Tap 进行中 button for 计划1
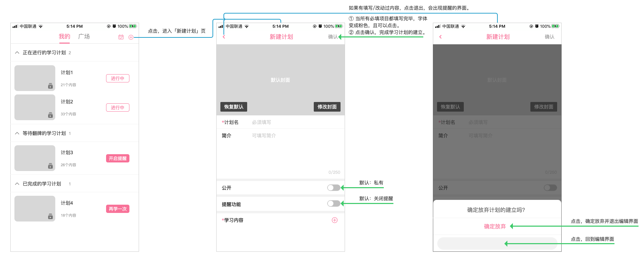Screen dimensions: 644x261 (118, 78)
